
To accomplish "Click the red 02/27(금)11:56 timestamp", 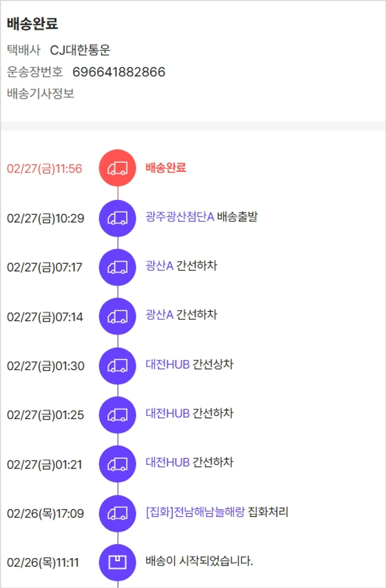I will [45, 169].
